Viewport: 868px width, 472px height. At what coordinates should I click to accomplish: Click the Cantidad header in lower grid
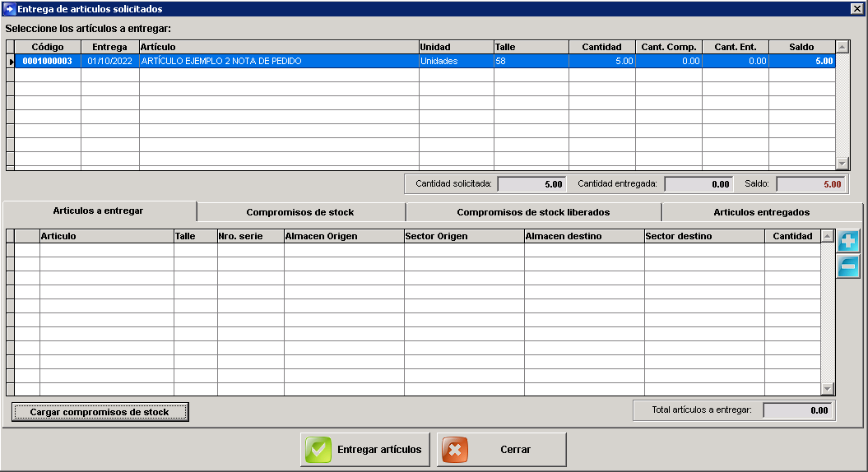click(792, 236)
